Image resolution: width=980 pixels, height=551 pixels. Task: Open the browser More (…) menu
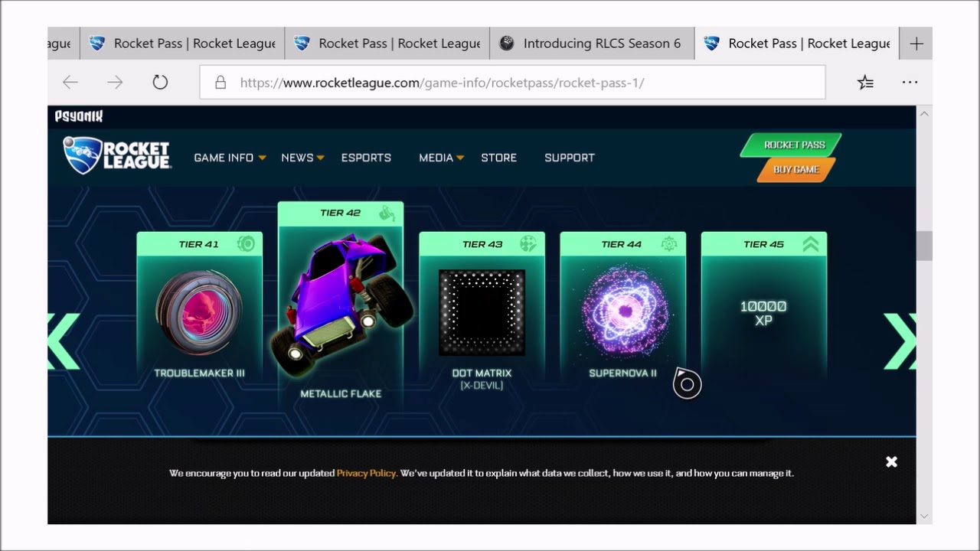pos(910,82)
